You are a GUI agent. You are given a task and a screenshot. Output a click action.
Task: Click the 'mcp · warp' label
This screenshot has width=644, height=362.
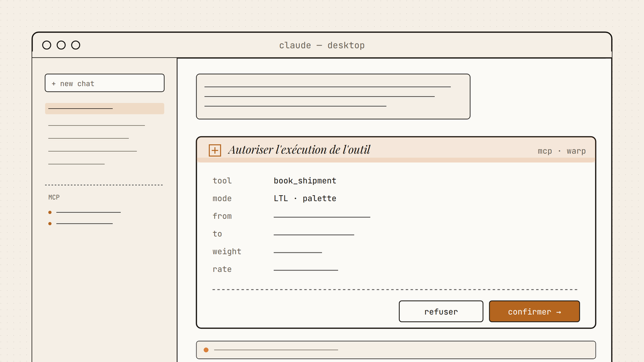tap(562, 151)
